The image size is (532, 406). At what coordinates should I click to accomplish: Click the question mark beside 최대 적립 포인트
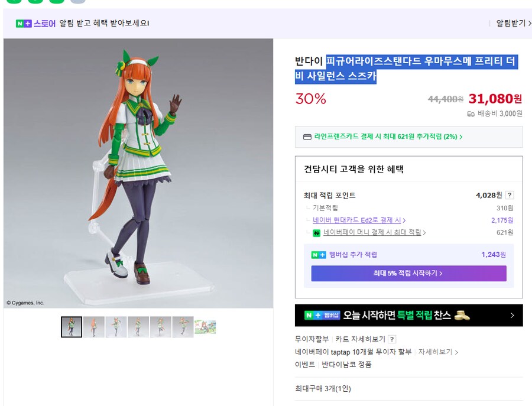[509, 194]
